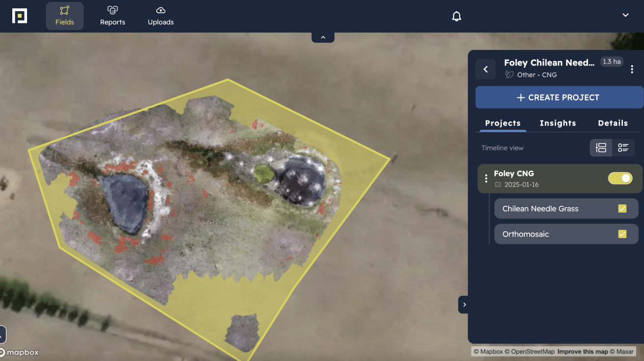Viewport: 644px width, 361px height.
Task: Click the leaf icon beside Other - CNG
Action: (509, 75)
